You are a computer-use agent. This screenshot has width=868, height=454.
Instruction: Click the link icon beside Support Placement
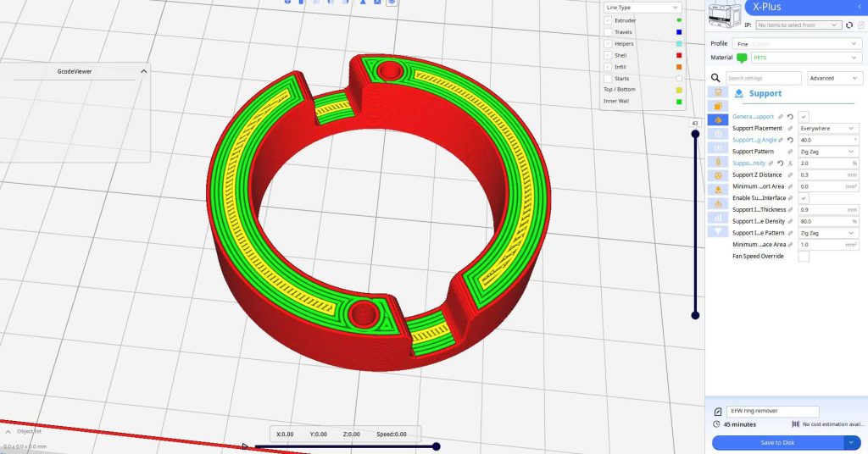790,128
